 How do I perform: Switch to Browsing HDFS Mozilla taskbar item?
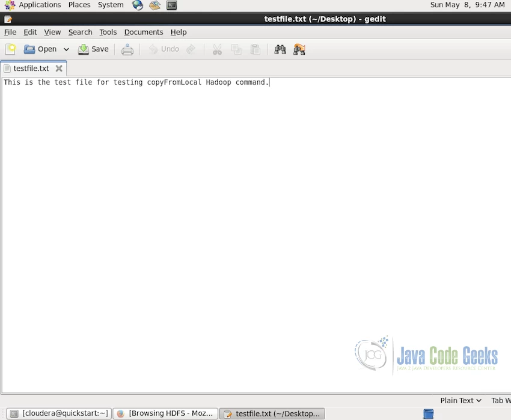[x=165, y=413]
